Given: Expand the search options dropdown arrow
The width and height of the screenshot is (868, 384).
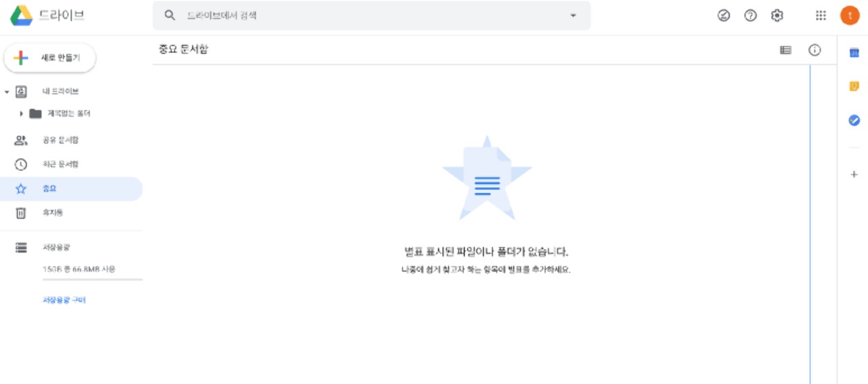Looking at the screenshot, I should (573, 16).
